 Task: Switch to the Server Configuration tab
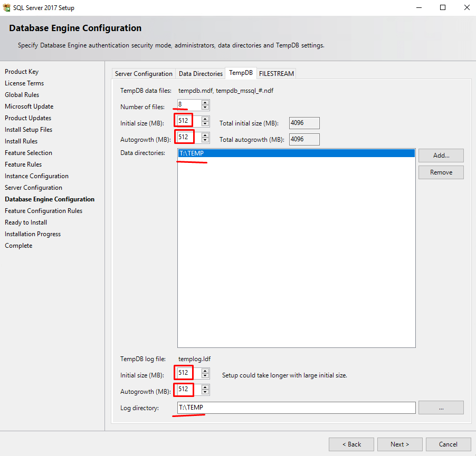coord(144,74)
